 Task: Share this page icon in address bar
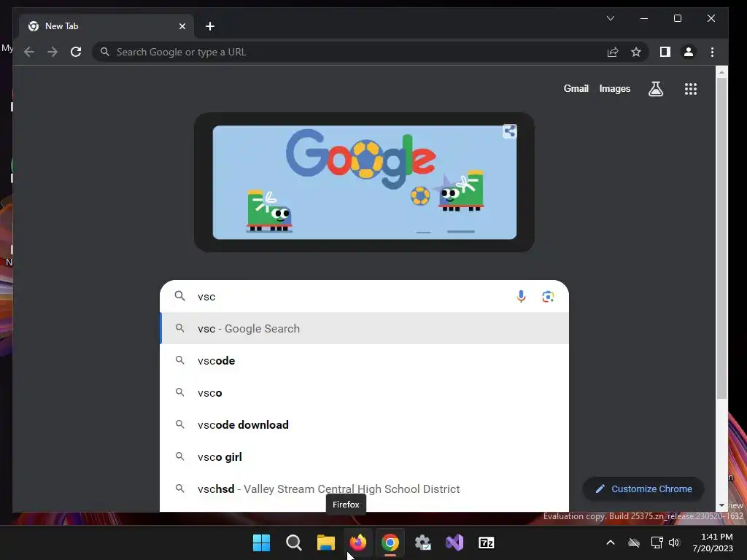click(x=613, y=52)
